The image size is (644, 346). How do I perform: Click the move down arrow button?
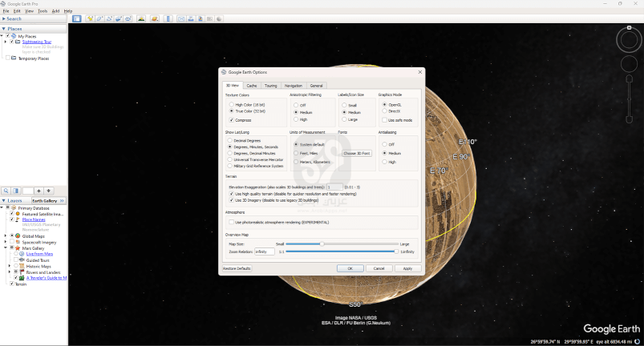click(x=48, y=191)
